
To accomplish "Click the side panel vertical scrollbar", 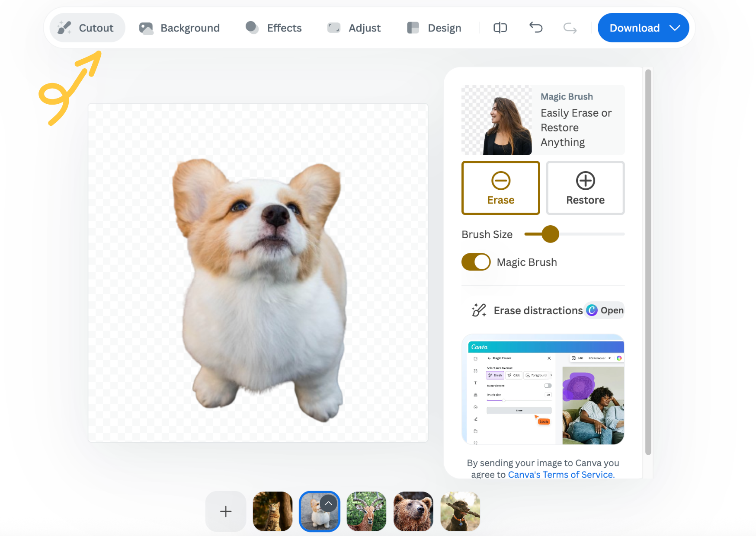I will point(648,262).
